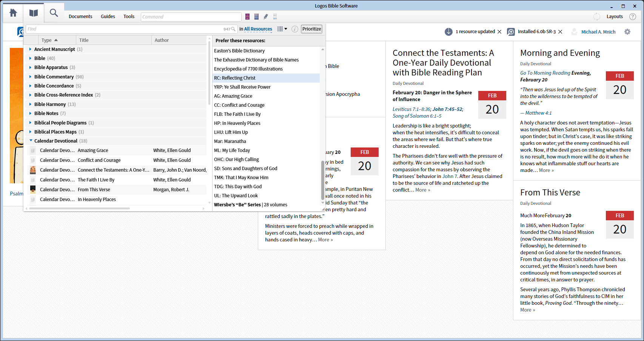
Task: Select 'Mar: Maranatha' in preferred list
Action: [266, 141]
